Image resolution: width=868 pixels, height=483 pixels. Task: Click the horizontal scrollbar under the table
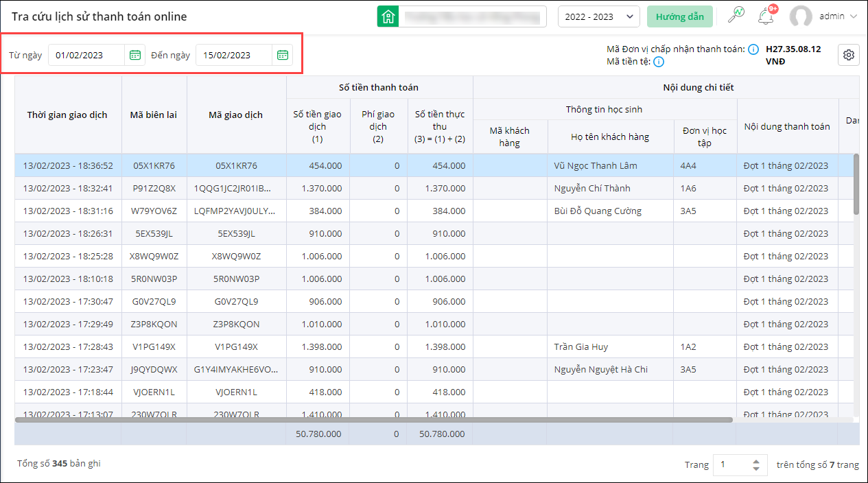(374, 419)
